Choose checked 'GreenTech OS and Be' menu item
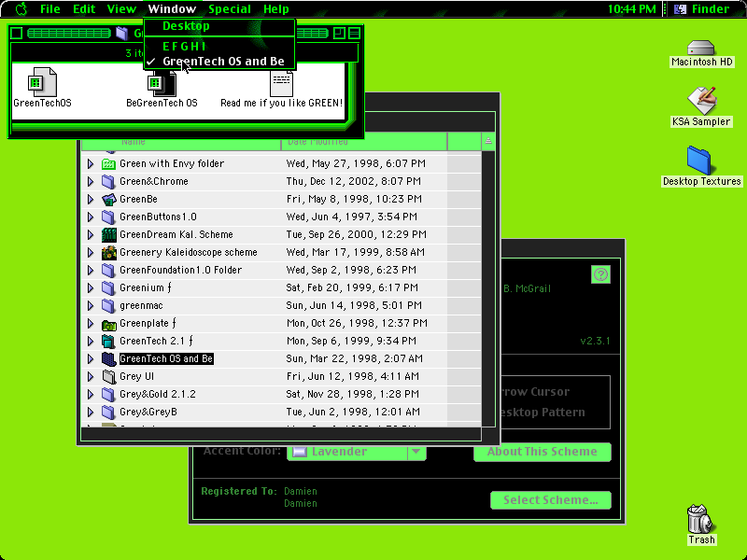Viewport: 747px width, 560px height. [x=219, y=62]
